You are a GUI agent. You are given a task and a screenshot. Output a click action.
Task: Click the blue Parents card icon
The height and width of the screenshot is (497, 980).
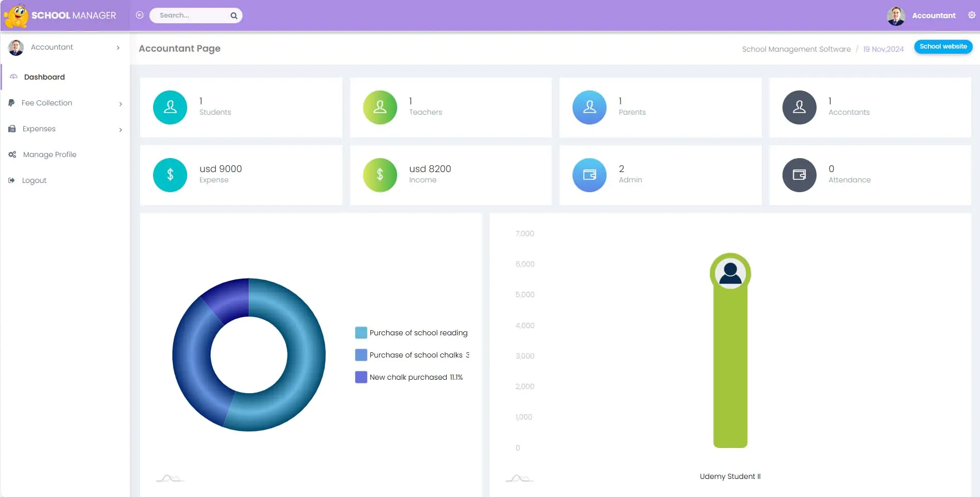click(x=589, y=107)
